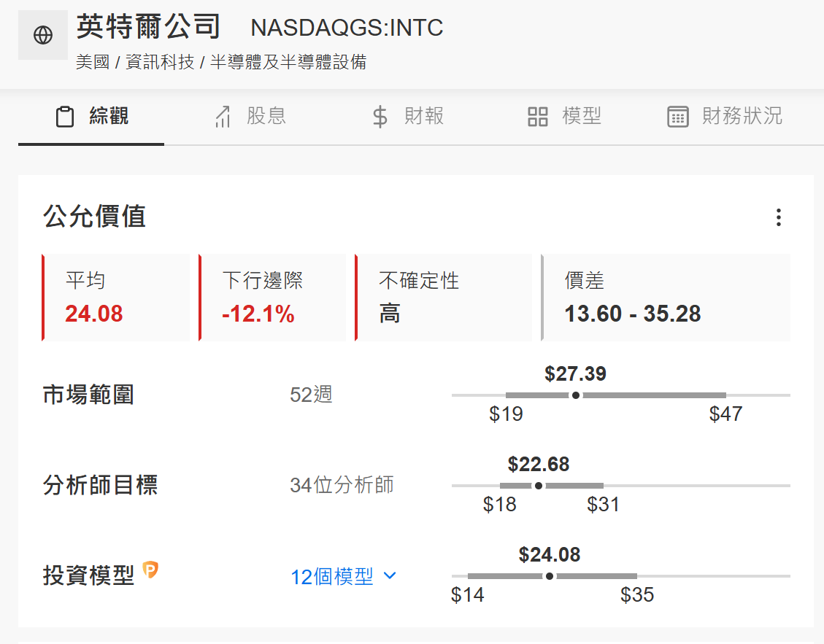Click the 分析師目標 row label

[x=101, y=485]
